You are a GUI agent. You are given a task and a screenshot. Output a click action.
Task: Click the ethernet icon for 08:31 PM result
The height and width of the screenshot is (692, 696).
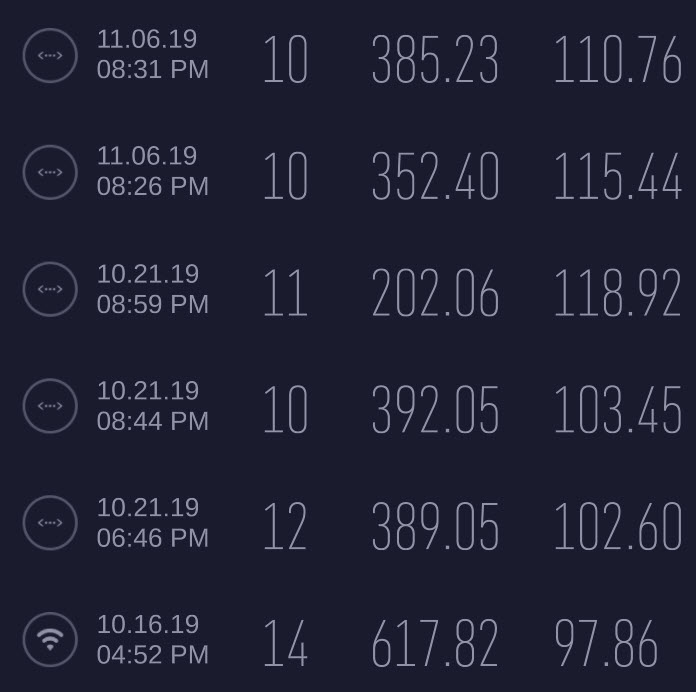[x=49, y=55]
